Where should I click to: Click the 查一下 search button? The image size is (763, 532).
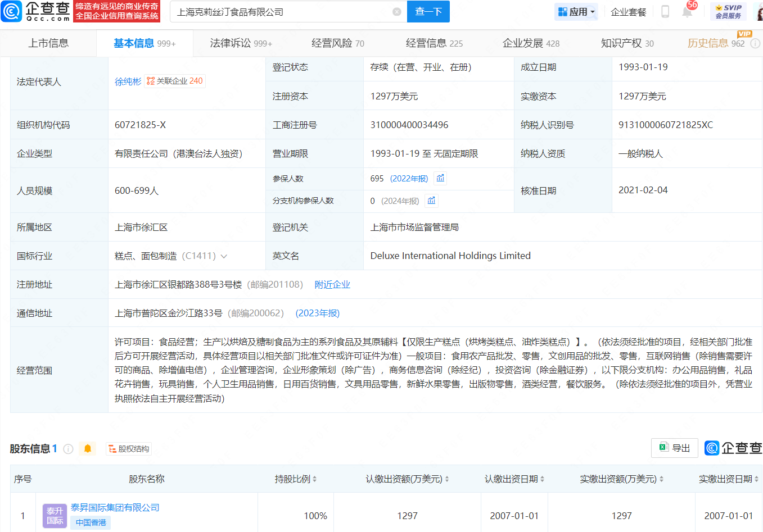428,12
